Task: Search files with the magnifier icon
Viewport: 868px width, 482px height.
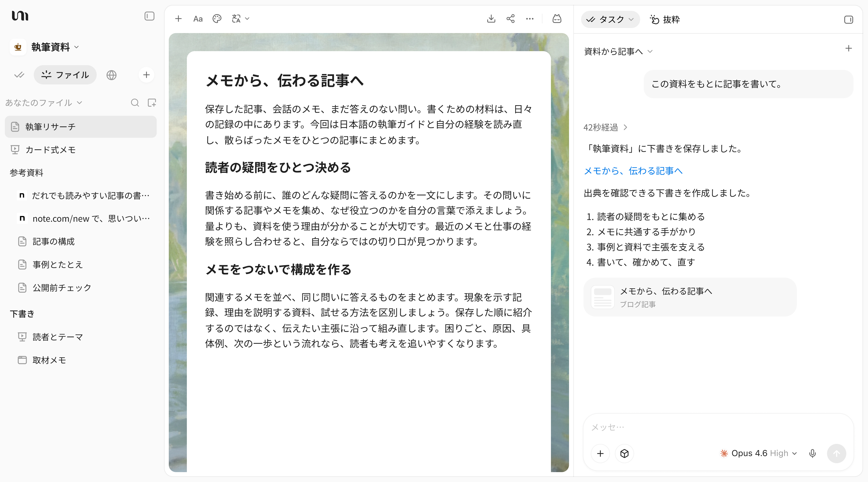Action: (x=135, y=103)
